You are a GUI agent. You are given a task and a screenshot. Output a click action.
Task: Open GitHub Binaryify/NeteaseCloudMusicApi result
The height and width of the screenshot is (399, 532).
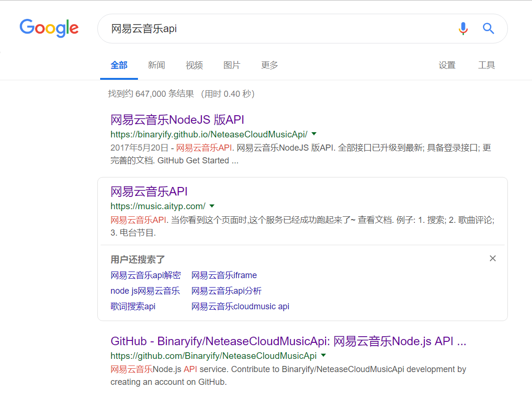288,341
